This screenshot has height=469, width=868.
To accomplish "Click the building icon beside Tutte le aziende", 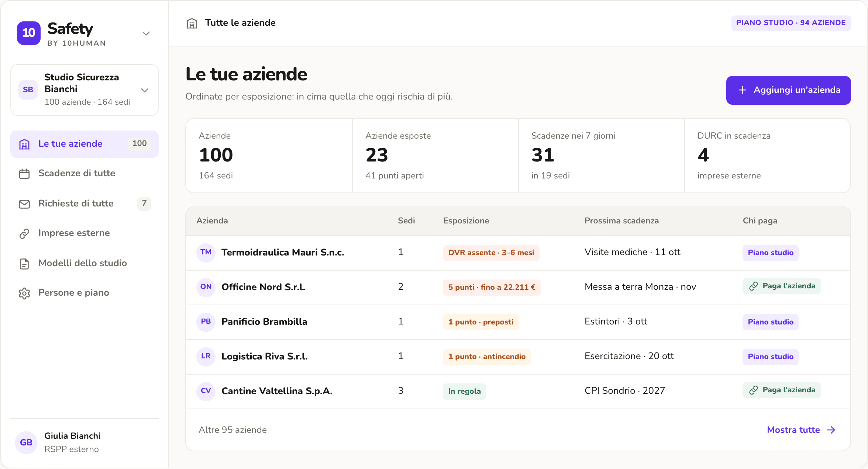I will [192, 23].
